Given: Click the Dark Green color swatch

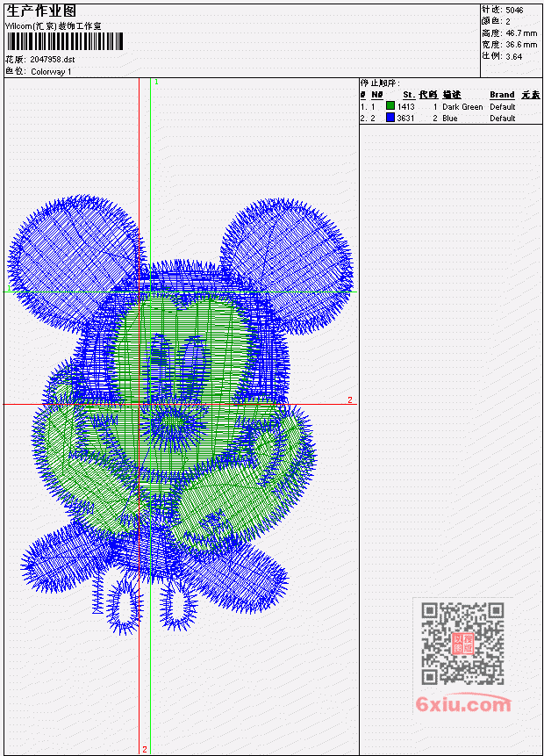Looking at the screenshot, I should tap(390, 106).
